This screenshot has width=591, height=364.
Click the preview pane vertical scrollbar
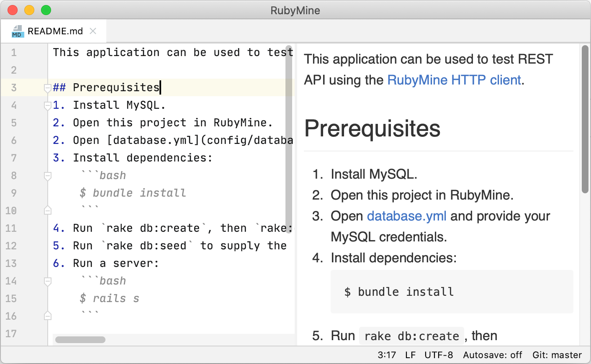coord(585,119)
